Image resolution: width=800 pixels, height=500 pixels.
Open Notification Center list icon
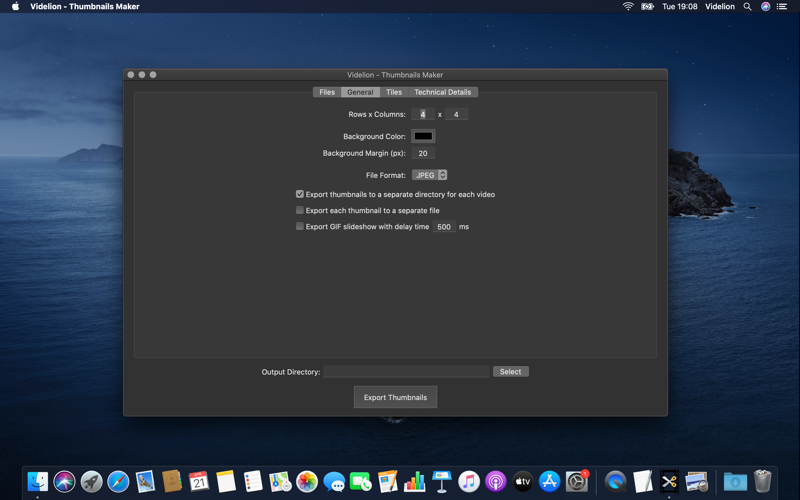tap(782, 6)
